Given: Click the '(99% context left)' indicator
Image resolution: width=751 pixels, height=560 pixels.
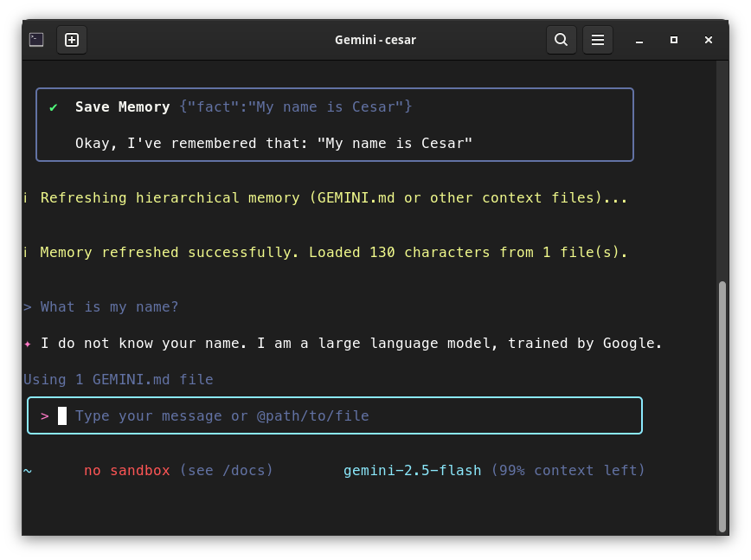Looking at the screenshot, I should [x=568, y=471].
